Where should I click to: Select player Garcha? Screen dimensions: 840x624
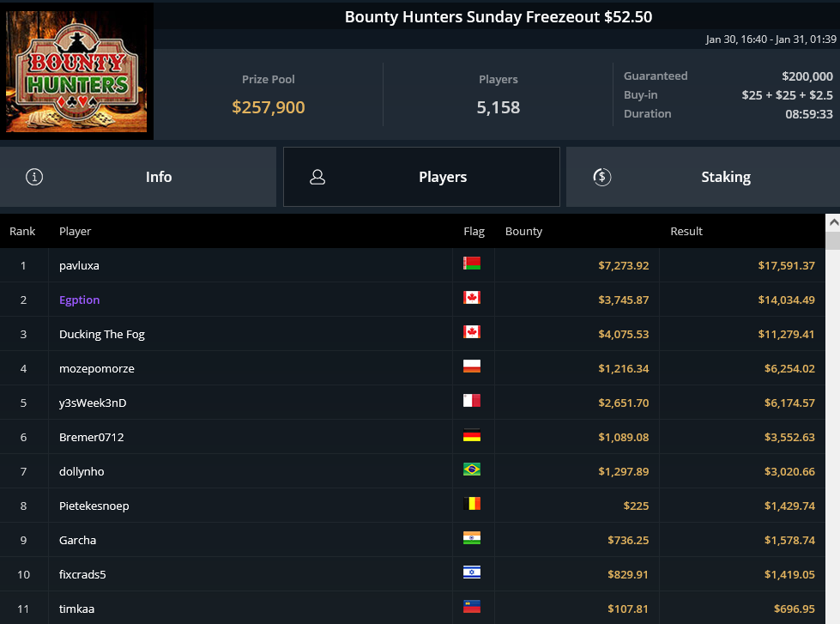(78, 540)
